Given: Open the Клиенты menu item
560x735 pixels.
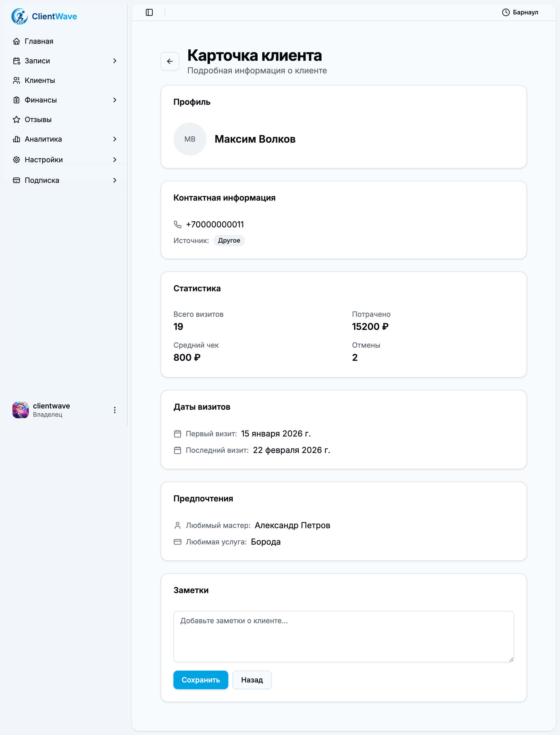Looking at the screenshot, I should (x=40, y=80).
